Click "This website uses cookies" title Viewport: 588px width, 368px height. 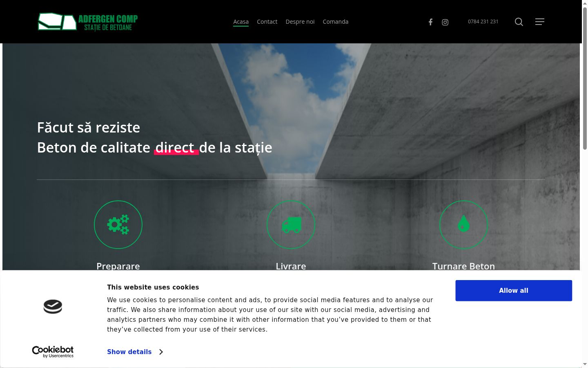coord(153,287)
